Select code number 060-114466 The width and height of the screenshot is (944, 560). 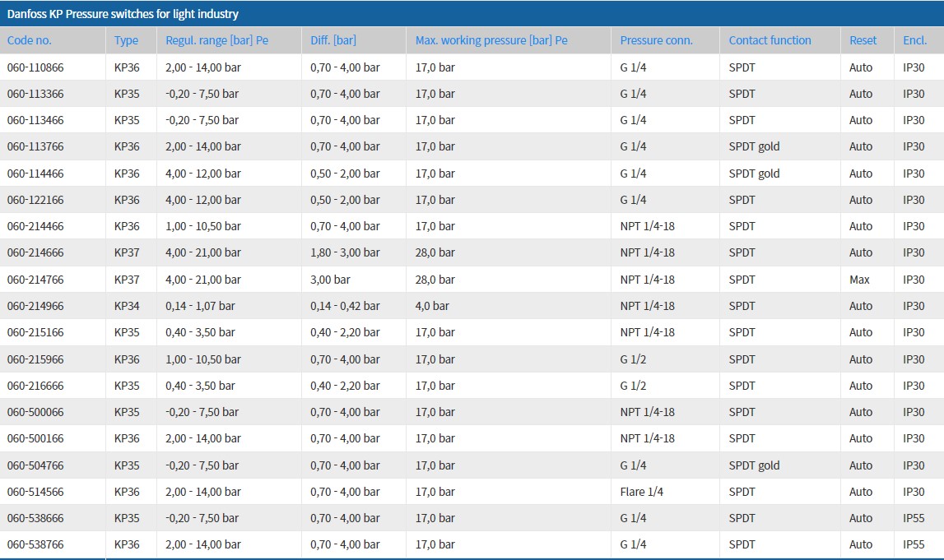[x=35, y=174]
